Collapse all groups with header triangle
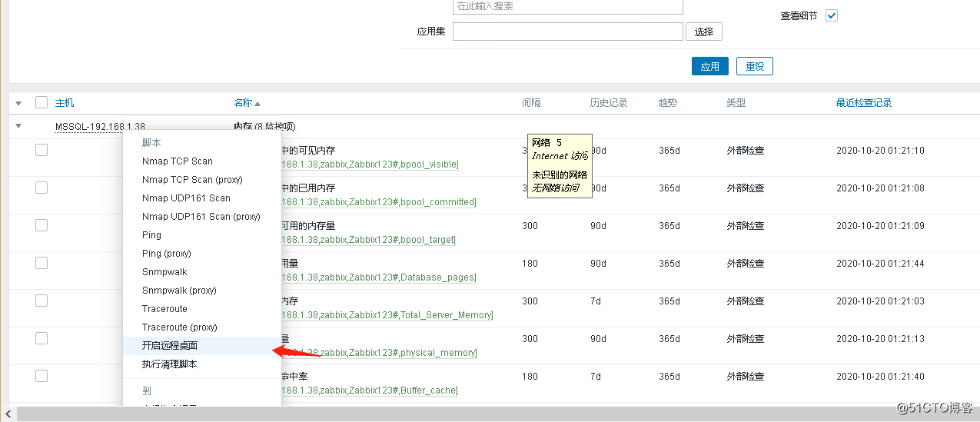The height and width of the screenshot is (422, 980). [x=18, y=103]
